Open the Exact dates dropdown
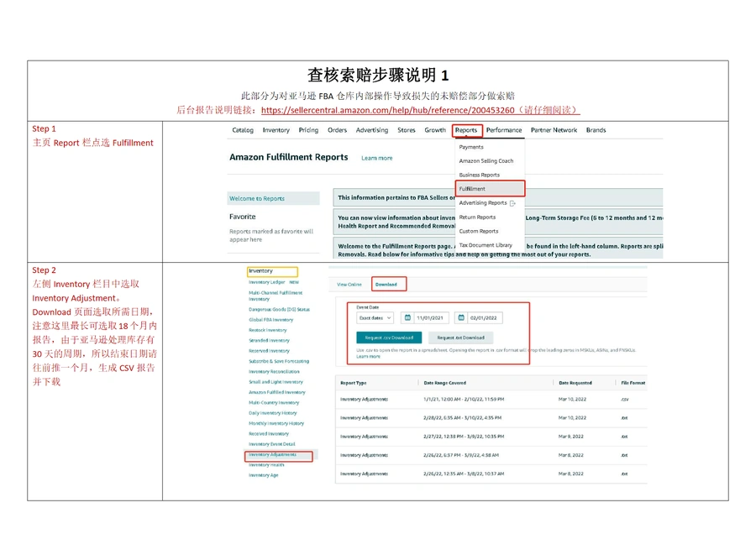The width and height of the screenshot is (756, 534). (375, 318)
